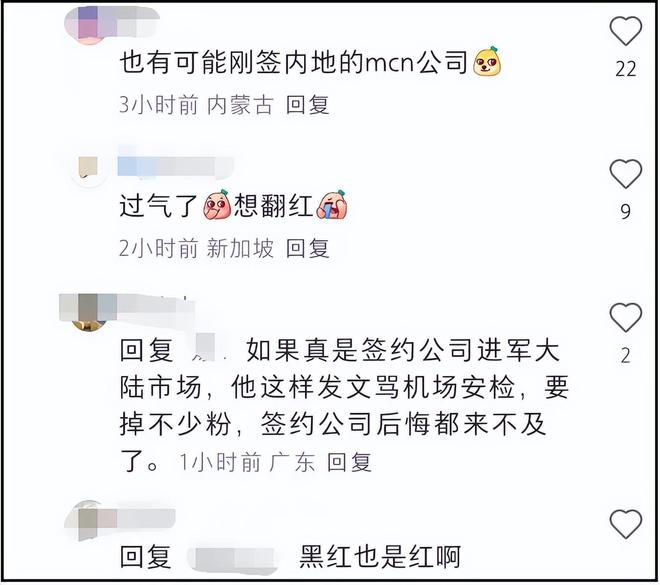Like the 黑红也是红啊 comment
The image size is (660, 585).
pyautogui.click(x=625, y=523)
